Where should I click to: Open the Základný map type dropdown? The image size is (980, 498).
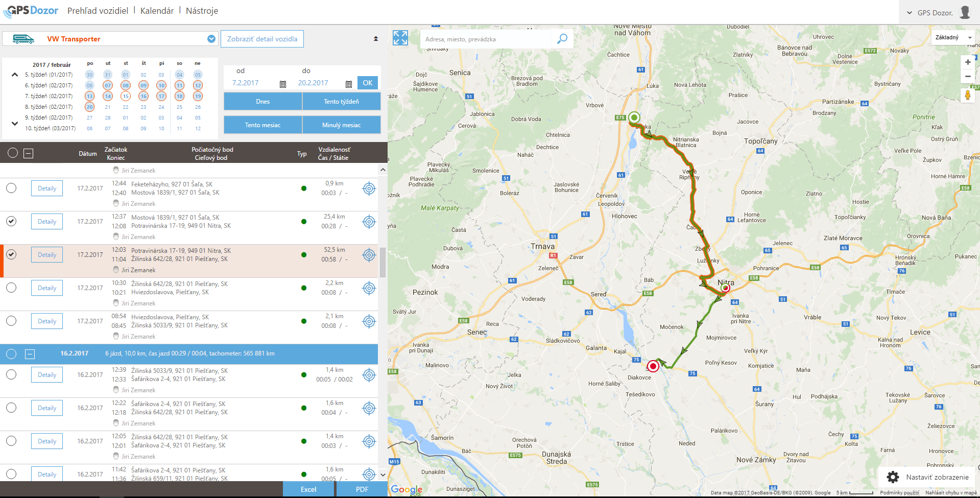pyautogui.click(x=953, y=37)
